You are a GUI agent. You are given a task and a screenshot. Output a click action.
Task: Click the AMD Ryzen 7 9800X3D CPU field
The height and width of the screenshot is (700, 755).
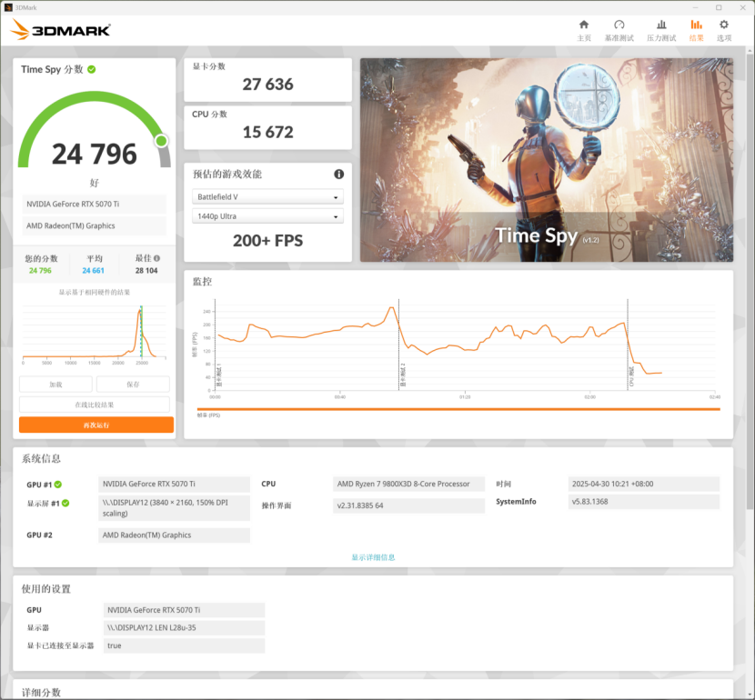[x=408, y=484]
